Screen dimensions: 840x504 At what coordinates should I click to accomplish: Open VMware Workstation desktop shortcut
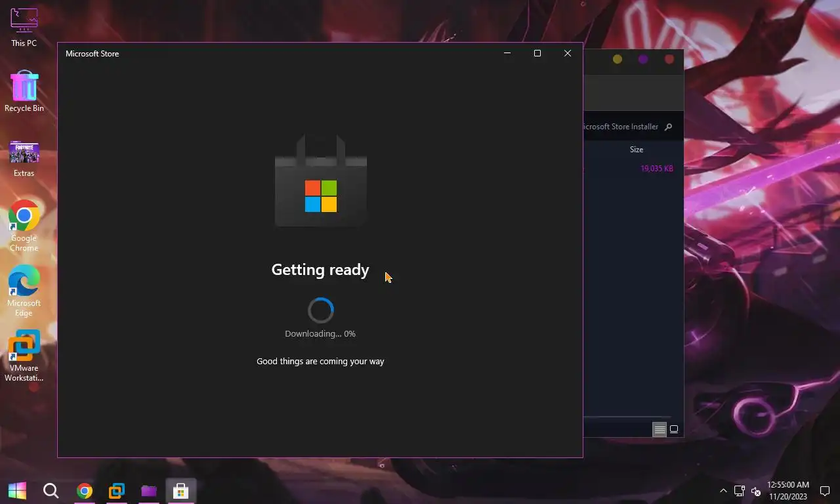click(x=24, y=356)
